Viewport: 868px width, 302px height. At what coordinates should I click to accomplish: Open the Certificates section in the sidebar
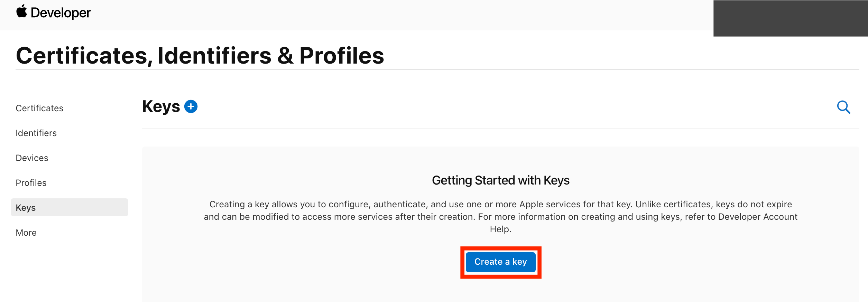click(39, 108)
